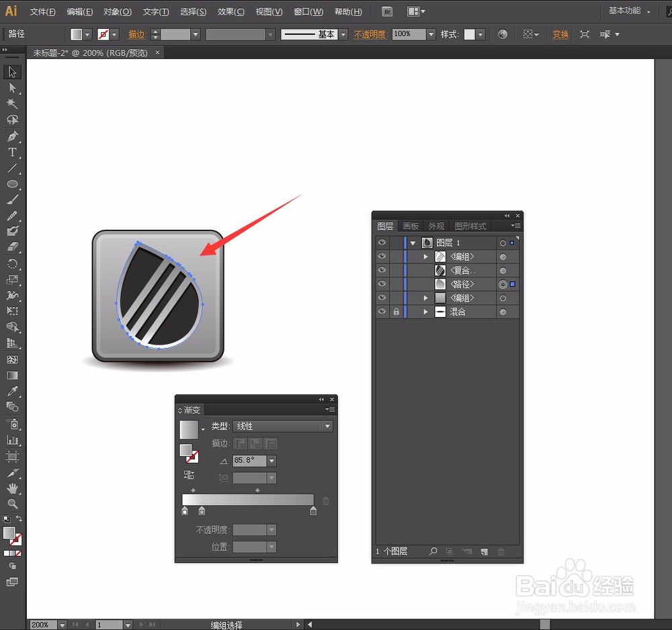
Task: Select the Scale tool
Action: [x=12, y=279]
